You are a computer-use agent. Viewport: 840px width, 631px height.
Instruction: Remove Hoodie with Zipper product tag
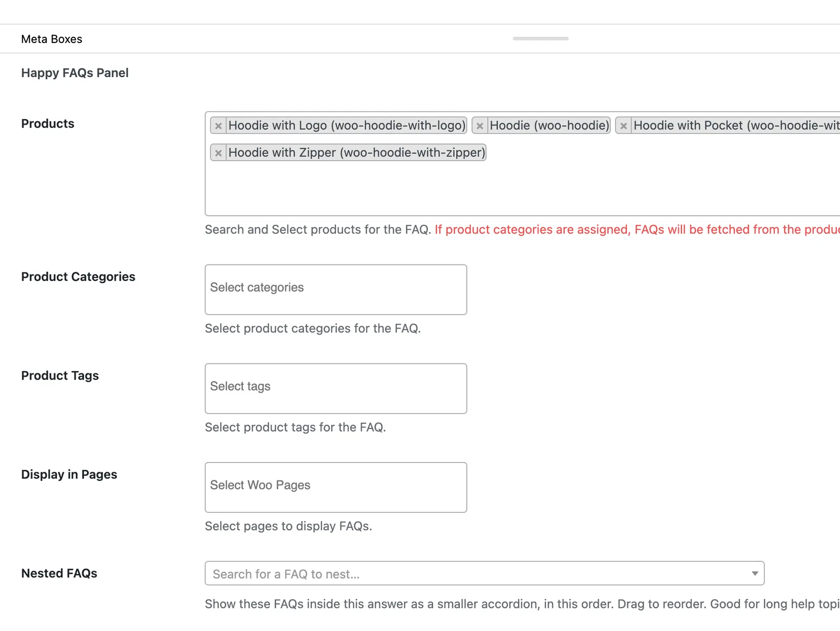coord(218,153)
